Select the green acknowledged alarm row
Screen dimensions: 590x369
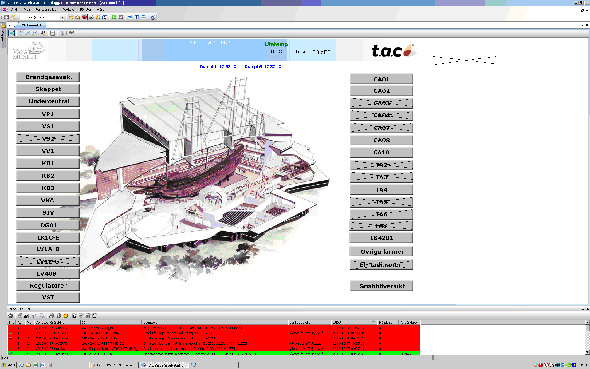point(214,354)
